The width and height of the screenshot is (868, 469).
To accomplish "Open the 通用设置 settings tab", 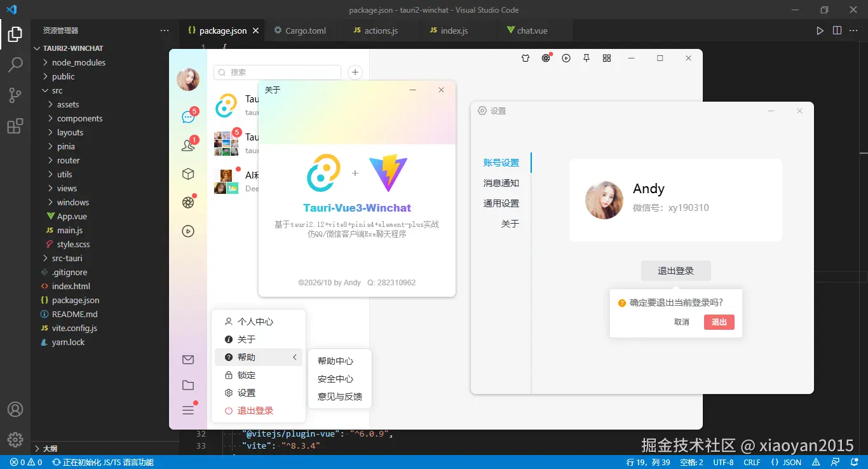I will pos(501,203).
